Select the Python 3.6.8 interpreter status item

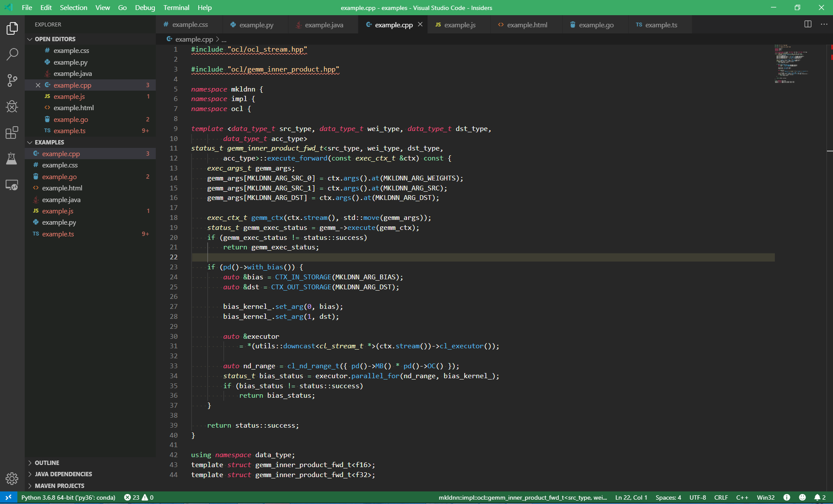(x=68, y=497)
